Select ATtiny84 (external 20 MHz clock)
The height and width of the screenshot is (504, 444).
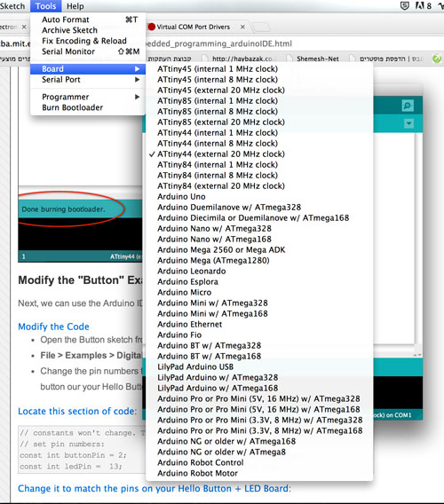259,185
